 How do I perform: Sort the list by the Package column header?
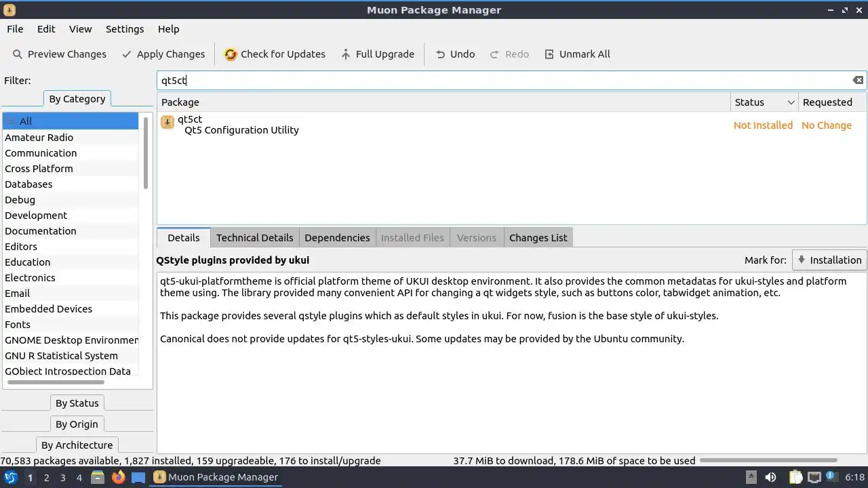click(444, 102)
